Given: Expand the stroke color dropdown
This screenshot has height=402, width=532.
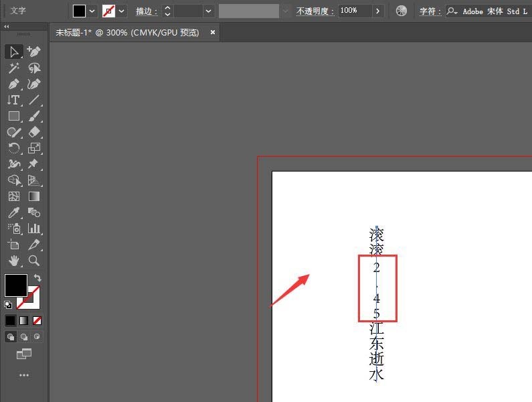Looking at the screenshot, I should pyautogui.click(x=122, y=11).
